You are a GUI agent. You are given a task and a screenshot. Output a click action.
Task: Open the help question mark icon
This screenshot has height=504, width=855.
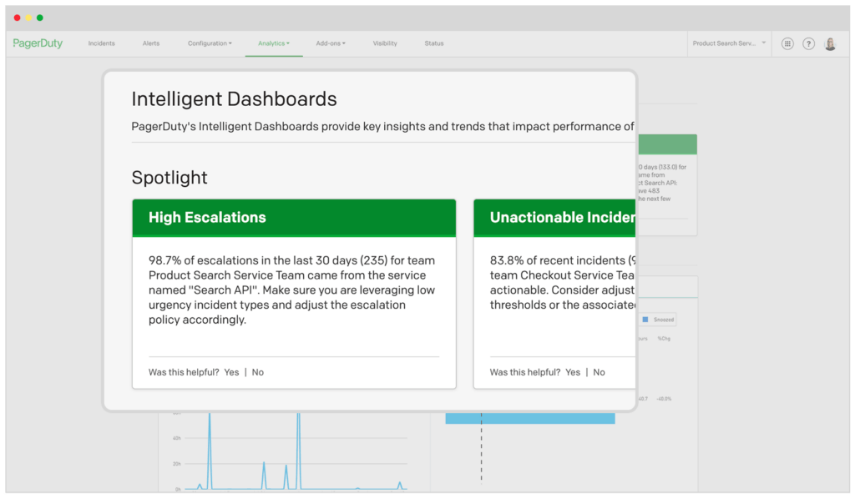(x=808, y=43)
